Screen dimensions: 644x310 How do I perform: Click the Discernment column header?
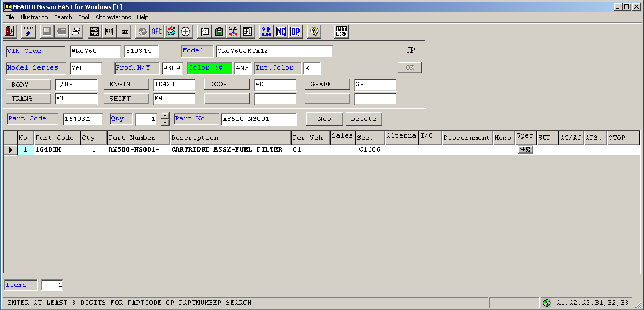[467, 138]
